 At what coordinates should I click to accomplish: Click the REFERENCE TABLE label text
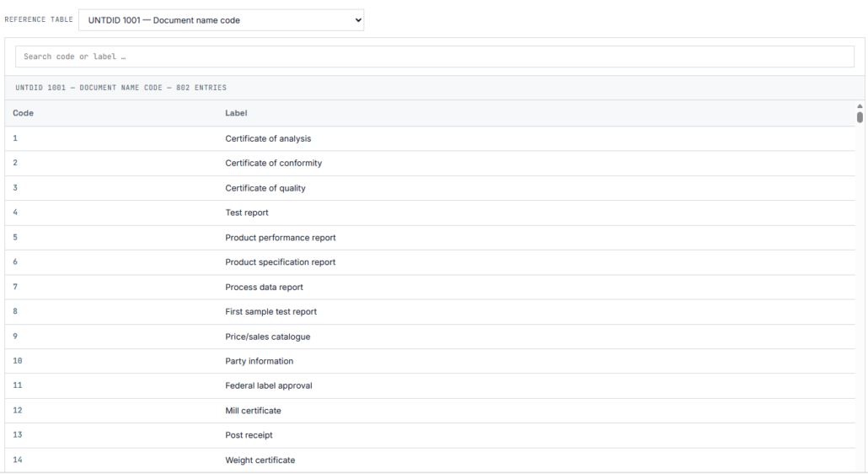click(x=39, y=19)
